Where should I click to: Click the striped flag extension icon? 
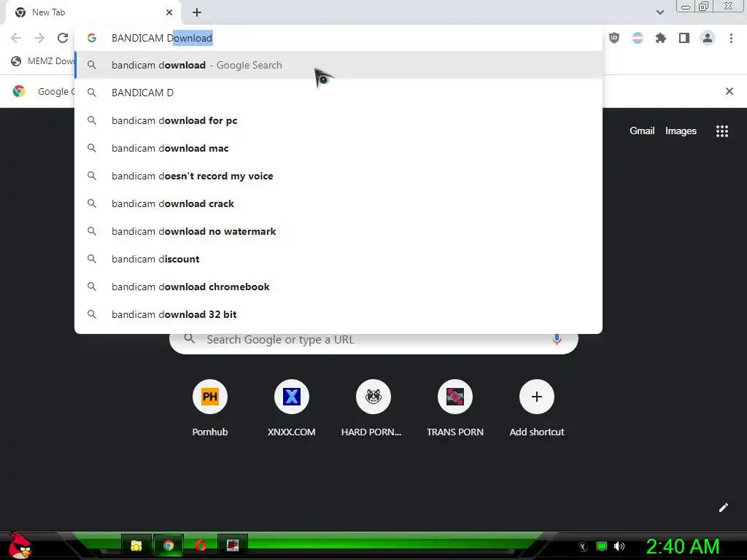637,38
